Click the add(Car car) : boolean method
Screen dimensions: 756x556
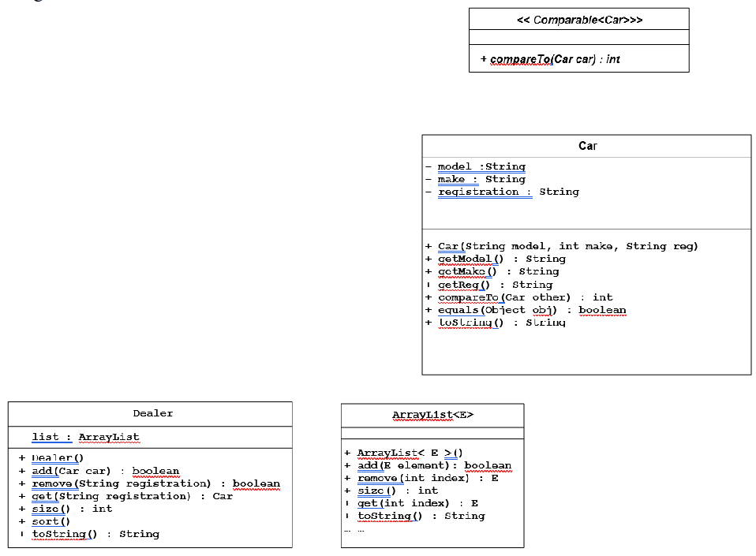(x=99, y=470)
